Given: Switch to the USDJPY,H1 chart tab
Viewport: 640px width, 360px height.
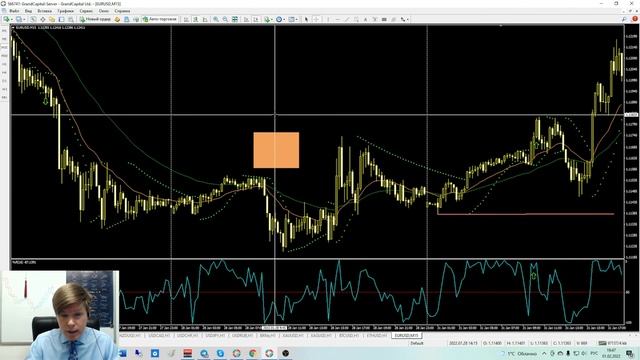Looking at the screenshot, I should pyautogui.click(x=215, y=336).
